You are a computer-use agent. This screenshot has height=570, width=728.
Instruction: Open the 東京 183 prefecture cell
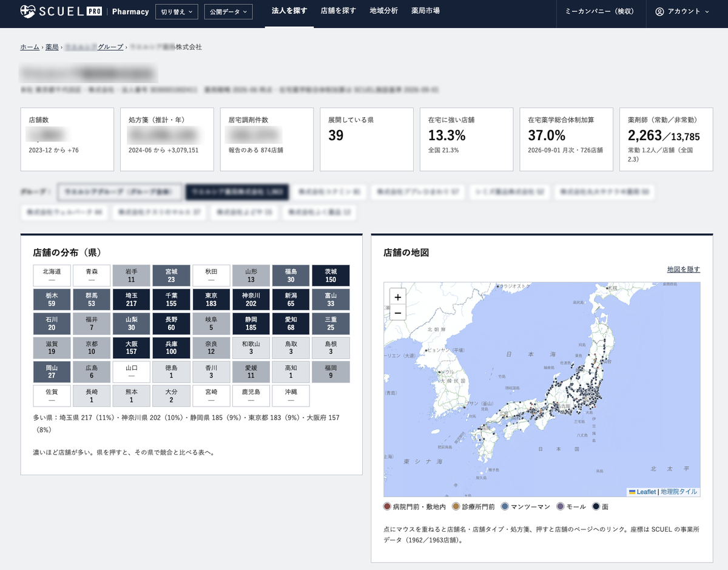211,300
